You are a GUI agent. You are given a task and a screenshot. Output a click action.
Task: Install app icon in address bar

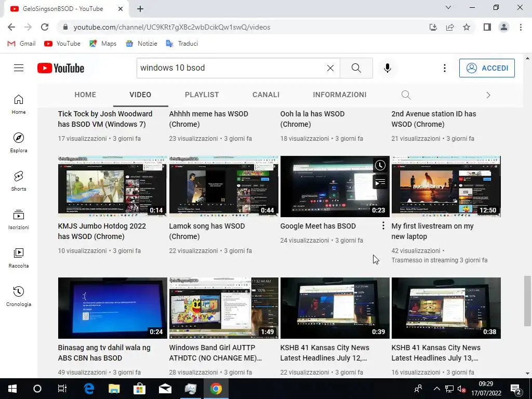coord(433,27)
